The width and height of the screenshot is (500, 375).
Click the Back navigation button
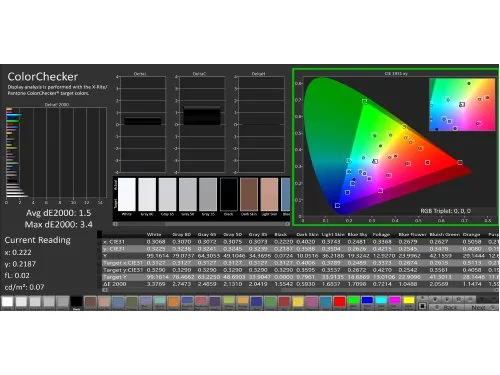click(447, 307)
